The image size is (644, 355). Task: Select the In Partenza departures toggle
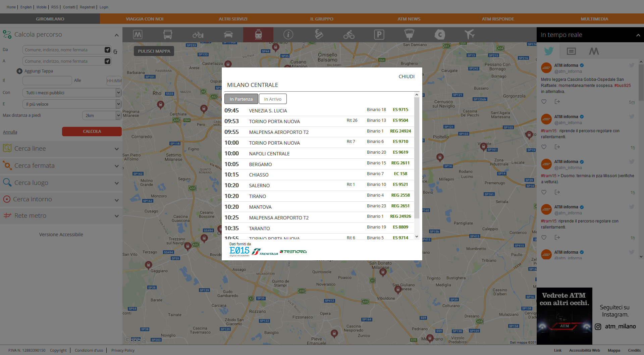click(241, 99)
